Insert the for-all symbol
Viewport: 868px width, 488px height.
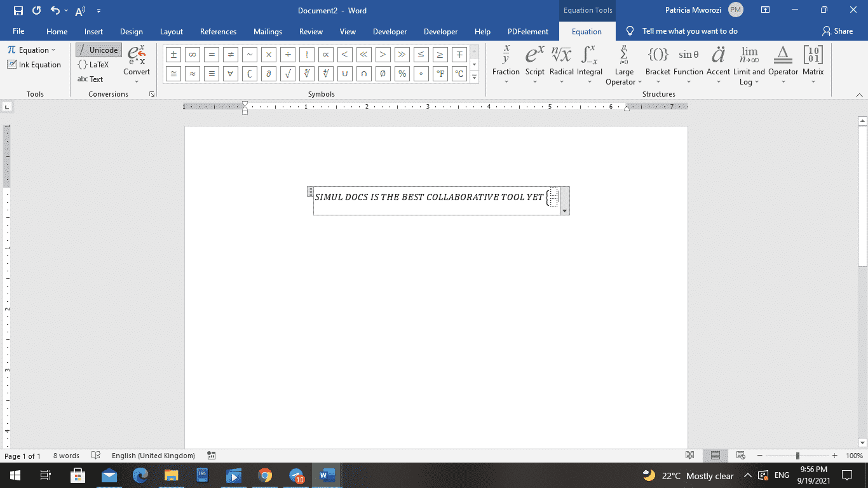pos(230,74)
